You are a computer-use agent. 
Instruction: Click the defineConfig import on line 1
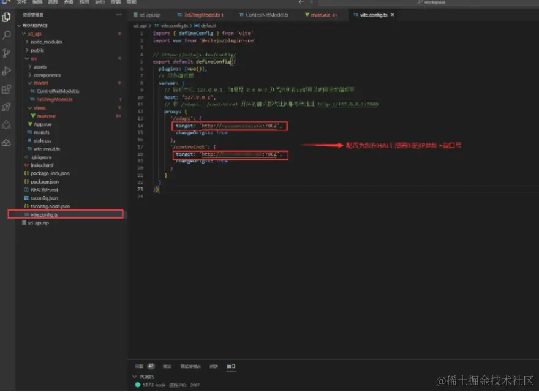pos(195,33)
